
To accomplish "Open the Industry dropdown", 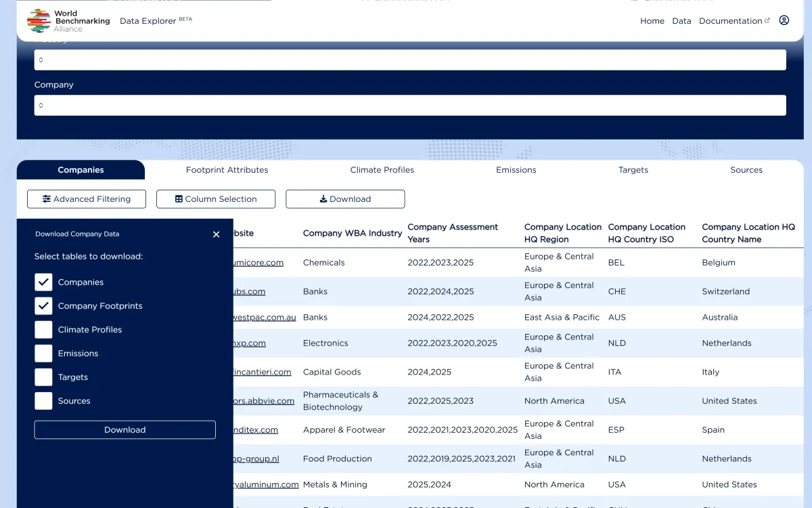I will [409, 60].
